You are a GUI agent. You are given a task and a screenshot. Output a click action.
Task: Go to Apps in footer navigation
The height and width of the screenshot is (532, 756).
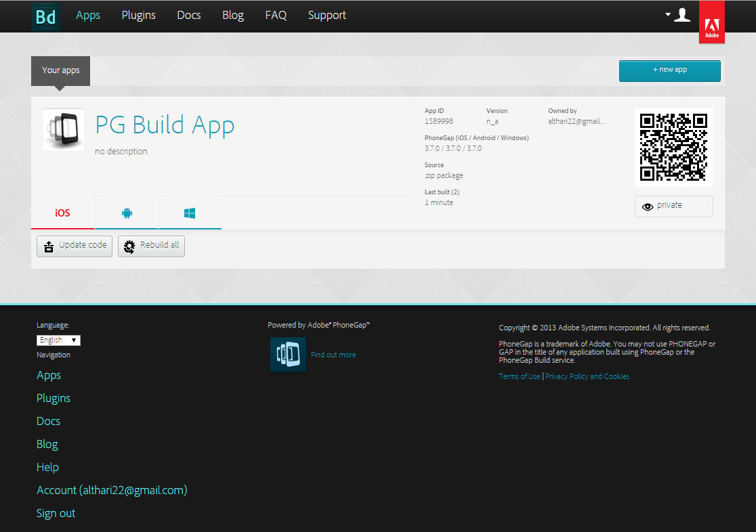pos(49,376)
